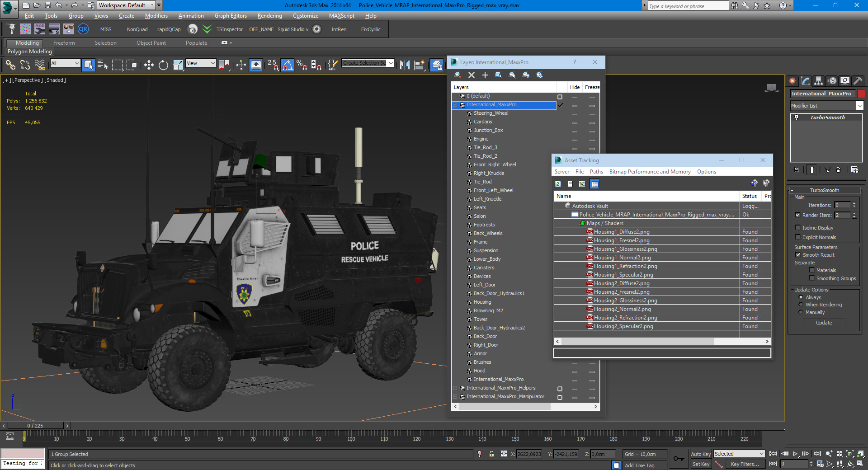868x470 pixels.
Task: Select the When Rendering update option
Action: click(x=801, y=305)
